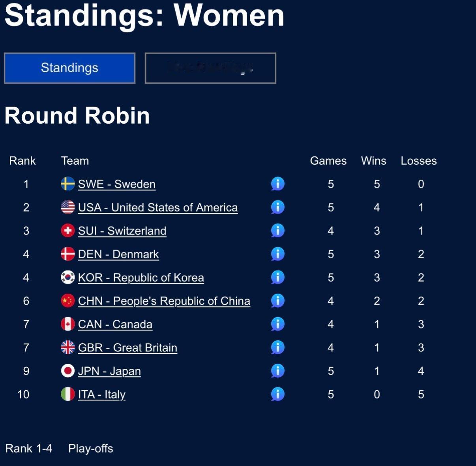Open info icon for Switzerland row
Image resolution: width=476 pixels, height=466 pixels.
tap(278, 230)
